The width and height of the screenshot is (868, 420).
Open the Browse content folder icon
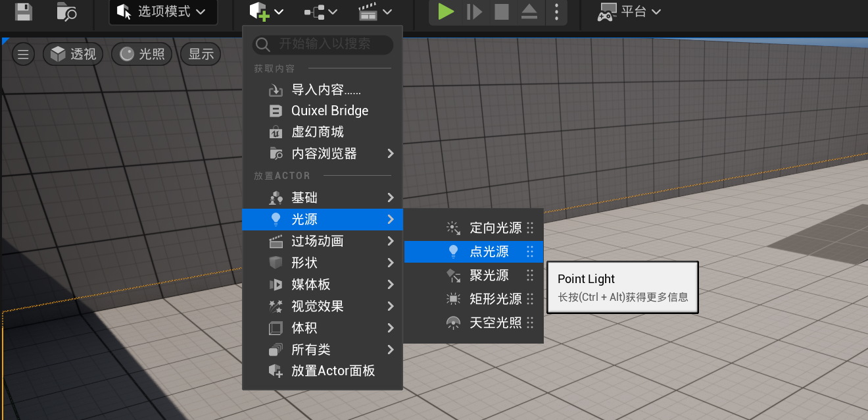coord(66,11)
